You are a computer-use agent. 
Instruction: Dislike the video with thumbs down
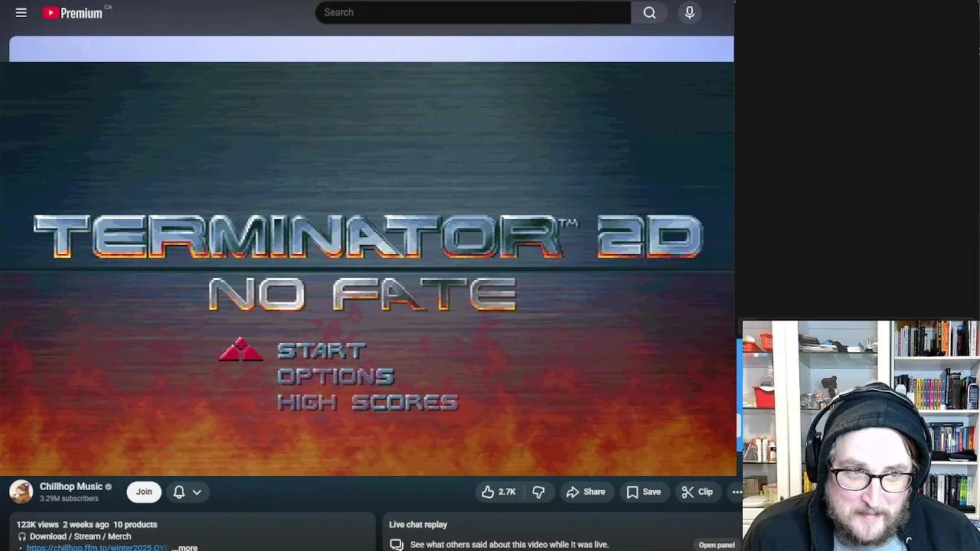click(538, 492)
